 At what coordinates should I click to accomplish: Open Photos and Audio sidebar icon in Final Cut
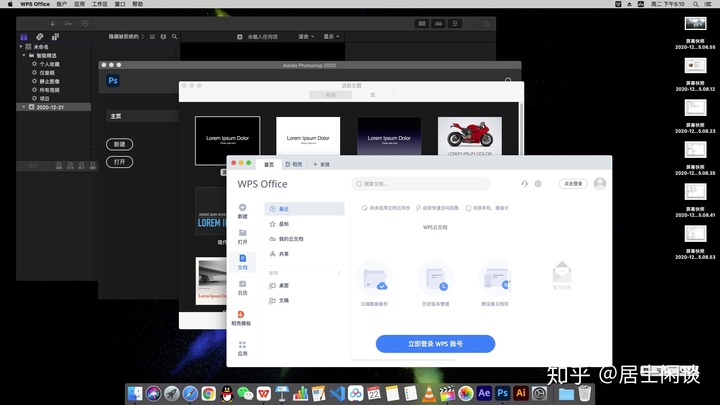39,37
